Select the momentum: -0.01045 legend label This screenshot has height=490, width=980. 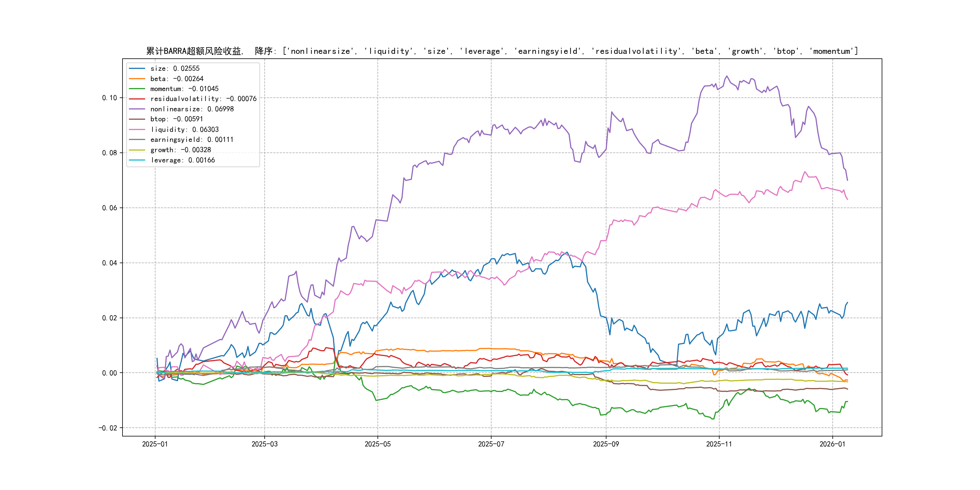pyautogui.click(x=184, y=89)
